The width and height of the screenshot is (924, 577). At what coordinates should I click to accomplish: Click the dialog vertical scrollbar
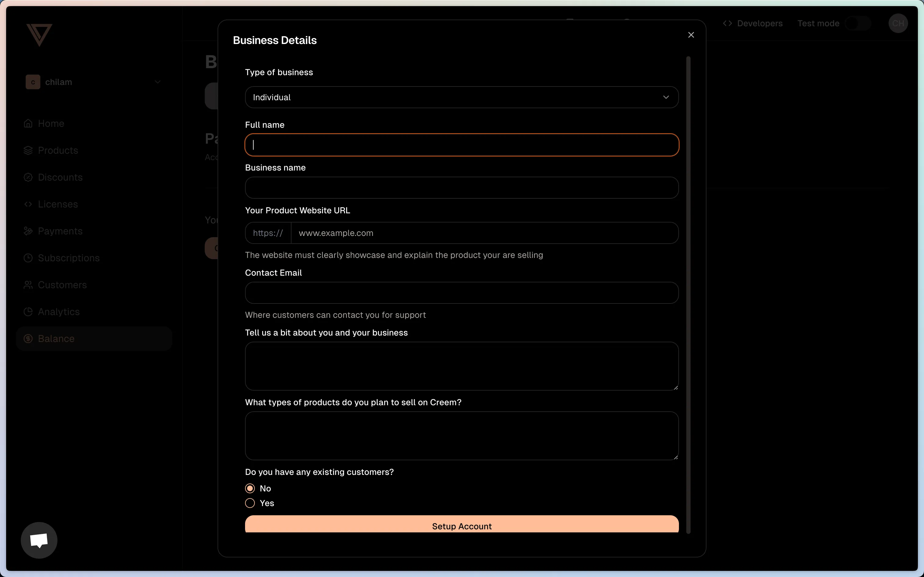[688, 295]
